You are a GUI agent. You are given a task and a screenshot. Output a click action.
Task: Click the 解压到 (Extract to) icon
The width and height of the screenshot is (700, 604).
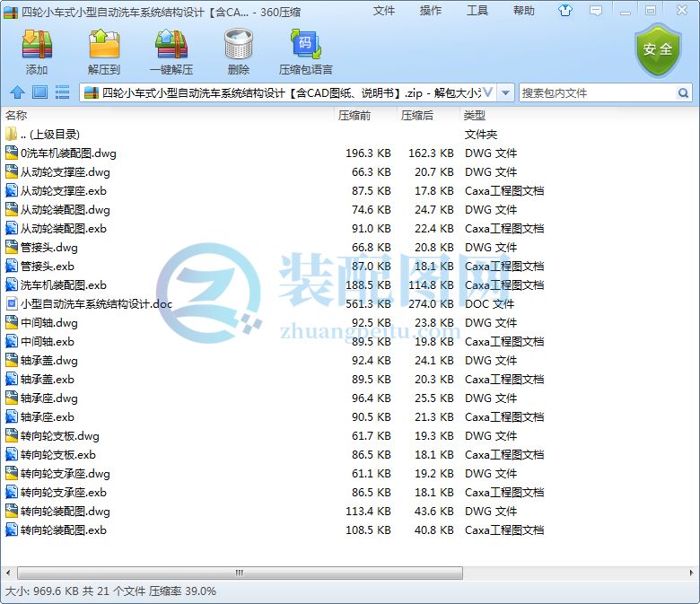[104, 44]
